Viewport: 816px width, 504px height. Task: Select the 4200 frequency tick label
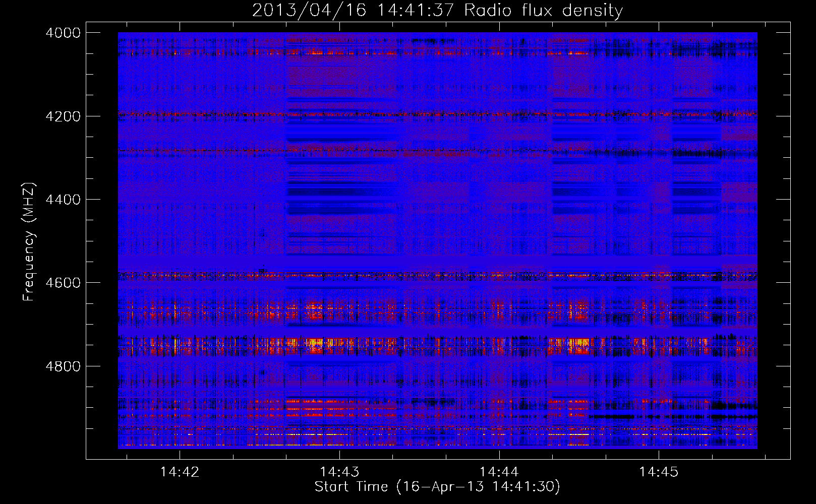tap(63, 116)
